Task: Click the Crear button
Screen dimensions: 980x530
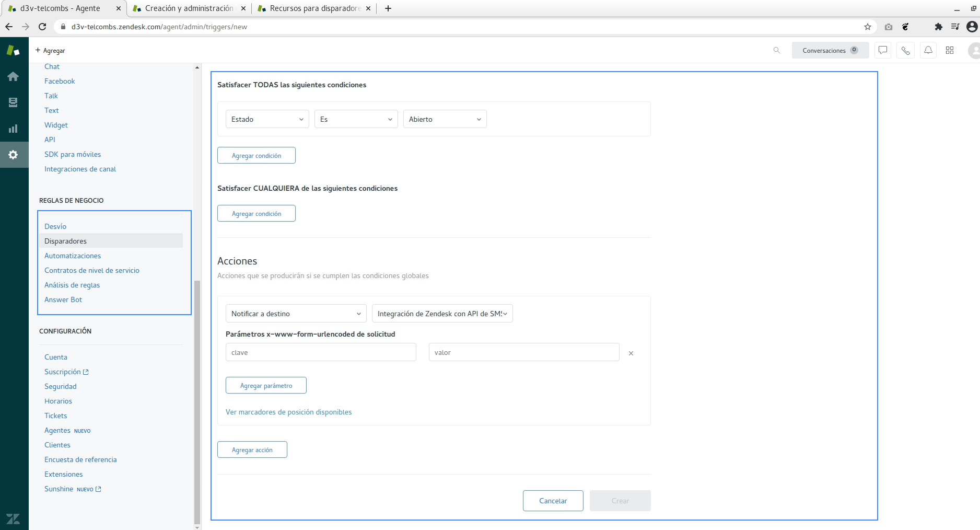Action: [620, 501]
